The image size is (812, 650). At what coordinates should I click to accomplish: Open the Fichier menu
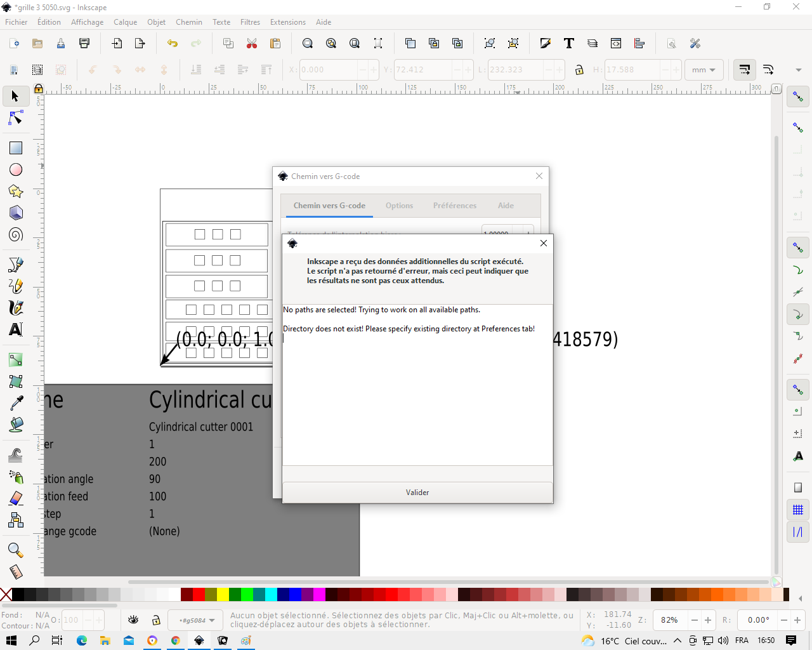click(x=16, y=22)
